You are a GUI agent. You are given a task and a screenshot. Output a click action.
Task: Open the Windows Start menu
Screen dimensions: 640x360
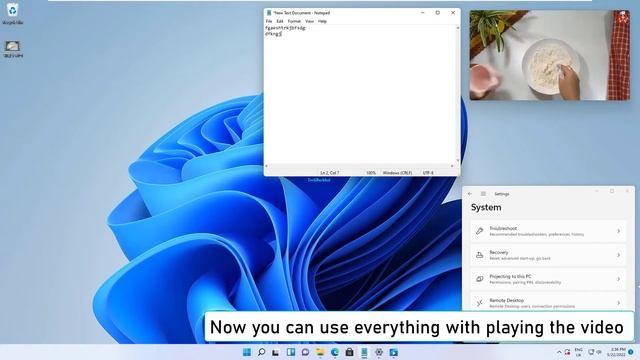tap(247, 352)
